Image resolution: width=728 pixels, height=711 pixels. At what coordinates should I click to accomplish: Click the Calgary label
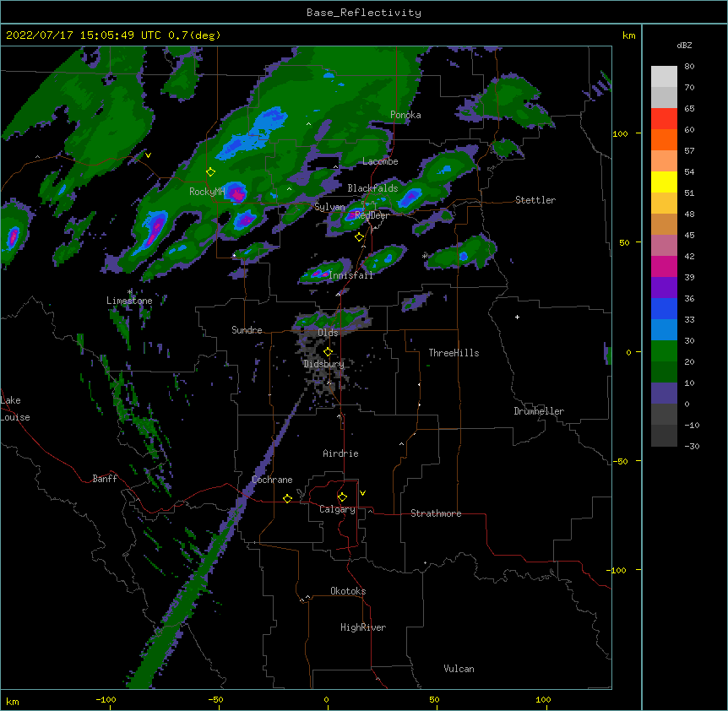click(x=338, y=509)
